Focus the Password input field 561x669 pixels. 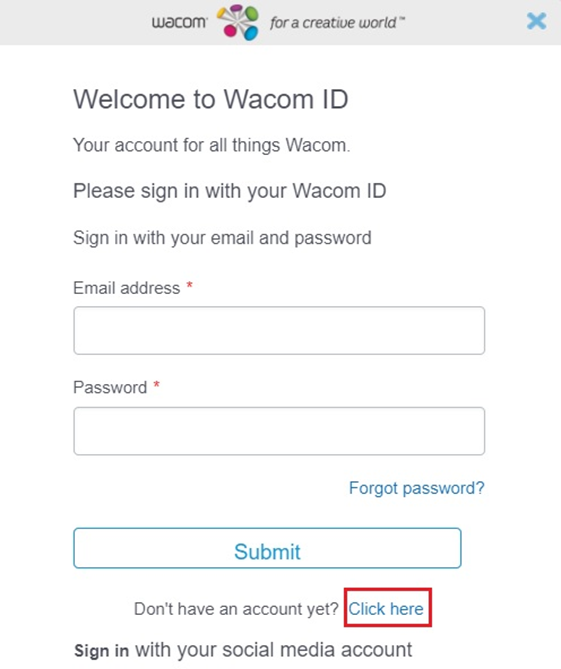279,431
